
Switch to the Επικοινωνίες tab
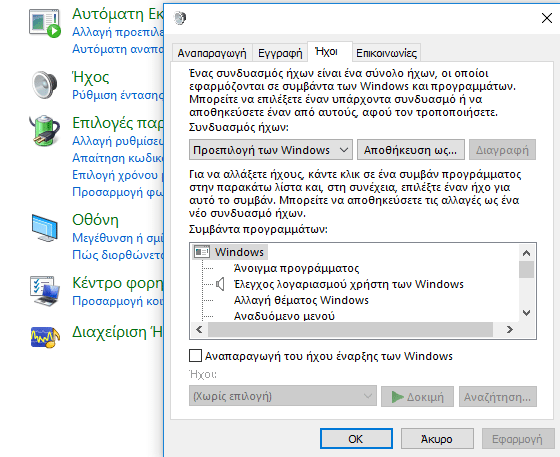pyautogui.click(x=386, y=53)
